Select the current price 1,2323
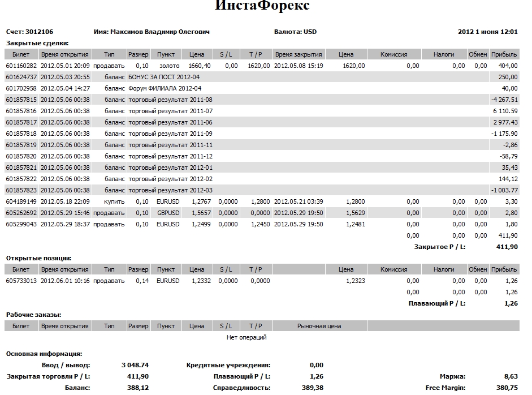 tap(356, 281)
